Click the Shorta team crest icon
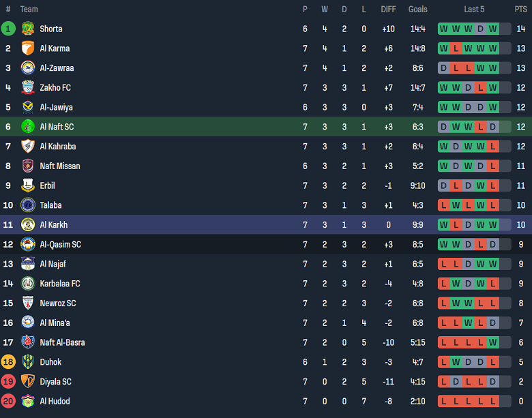Screen dimensions: 532x418 coord(28,29)
